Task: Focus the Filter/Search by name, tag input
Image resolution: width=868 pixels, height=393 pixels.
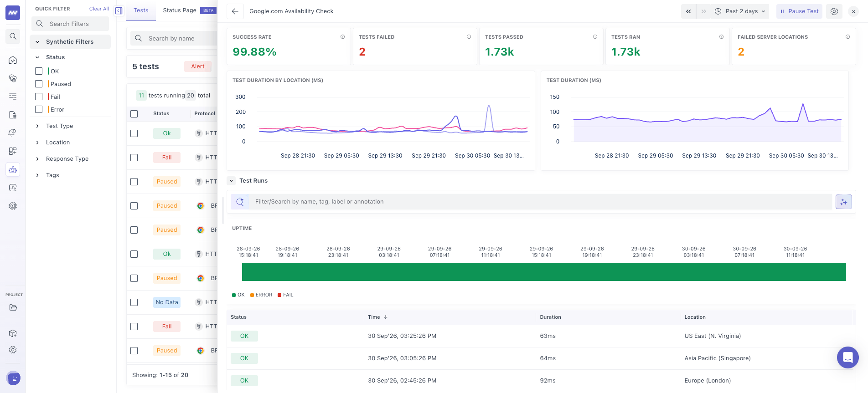Action: [x=541, y=202]
